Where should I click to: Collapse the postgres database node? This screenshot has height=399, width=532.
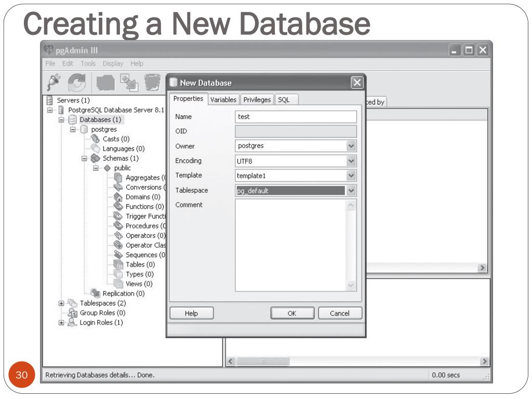pos(73,129)
